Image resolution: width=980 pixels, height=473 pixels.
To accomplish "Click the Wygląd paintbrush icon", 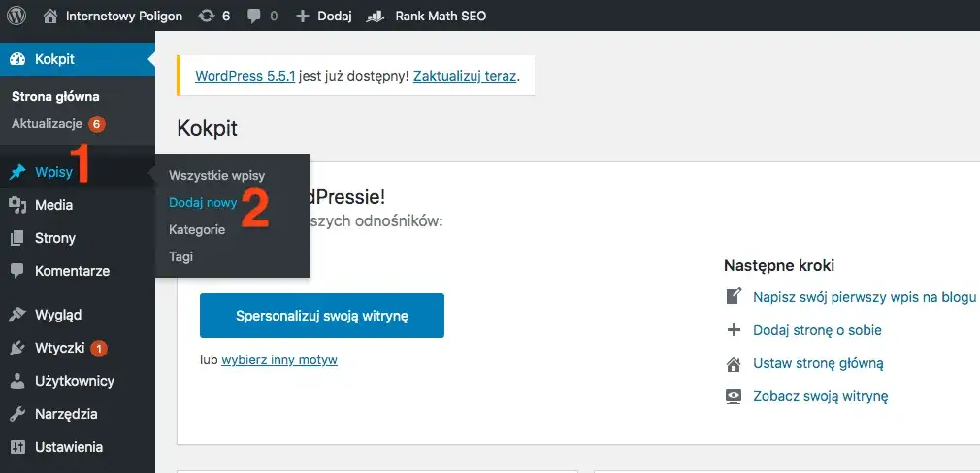I will click(17, 315).
